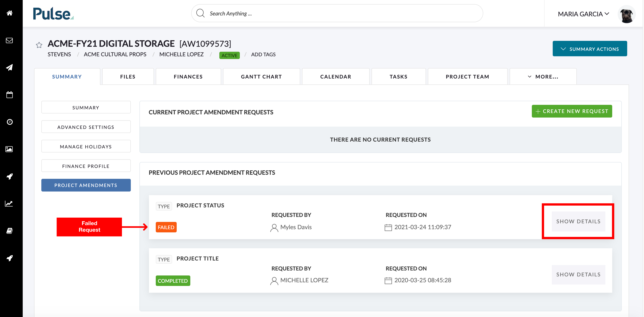The height and width of the screenshot is (317, 644).
Task: Click the bottom rocket icon in sidebar
Action: 10,258
